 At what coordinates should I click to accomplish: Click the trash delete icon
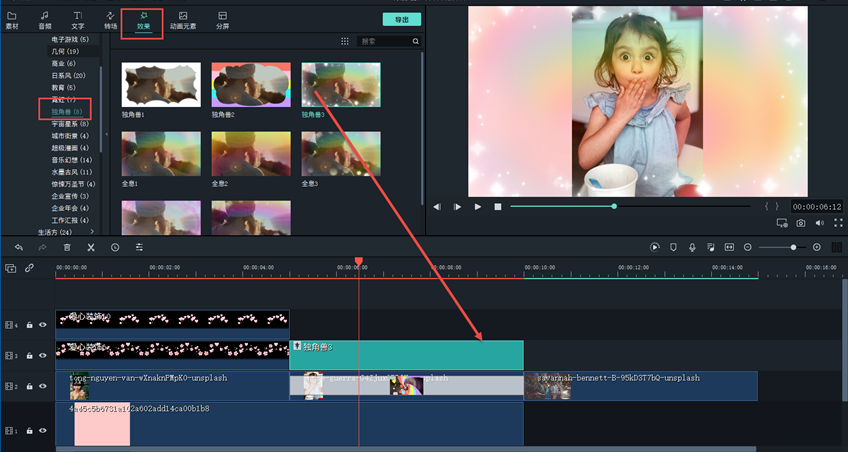[67, 247]
